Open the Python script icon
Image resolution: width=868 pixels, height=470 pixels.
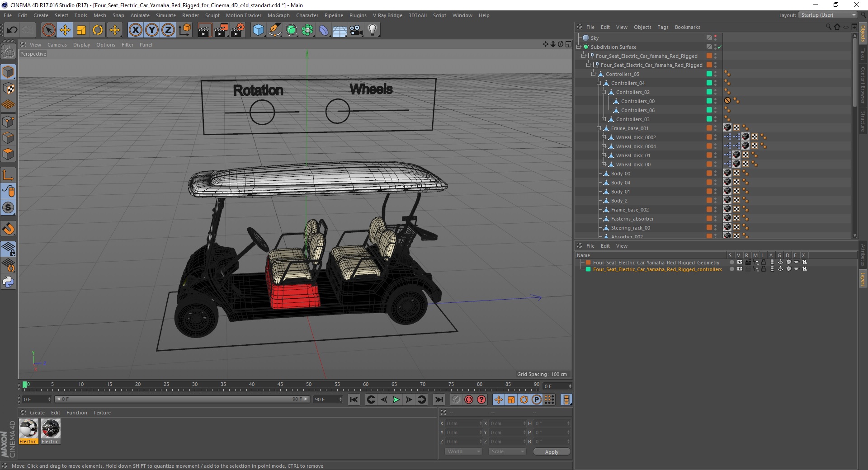[x=8, y=282]
